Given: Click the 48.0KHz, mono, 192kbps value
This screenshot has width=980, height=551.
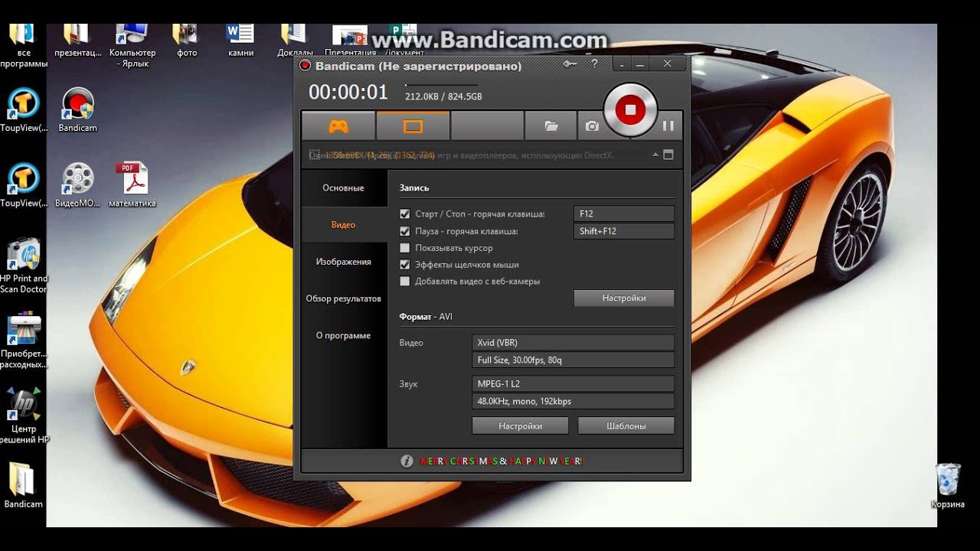Looking at the screenshot, I should pyautogui.click(x=573, y=401).
